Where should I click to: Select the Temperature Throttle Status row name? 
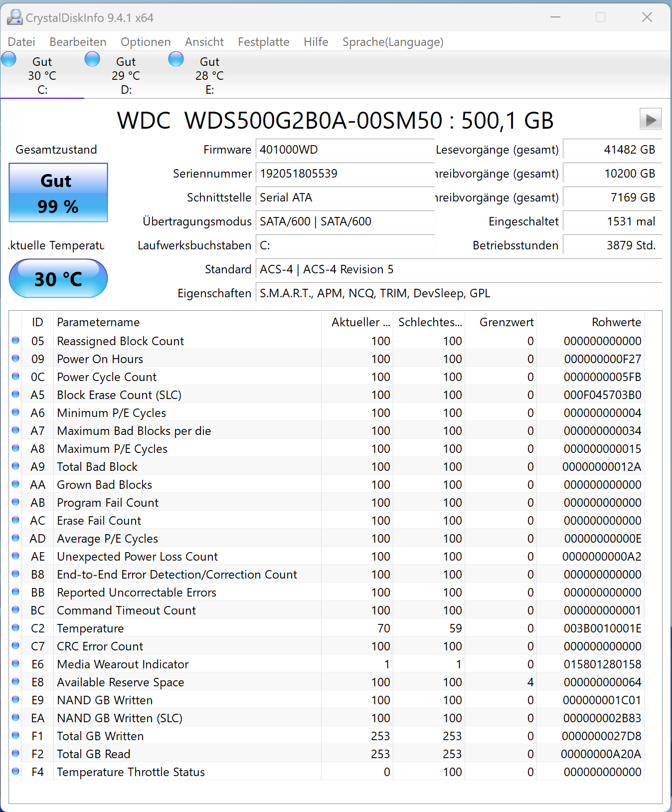click(x=131, y=772)
